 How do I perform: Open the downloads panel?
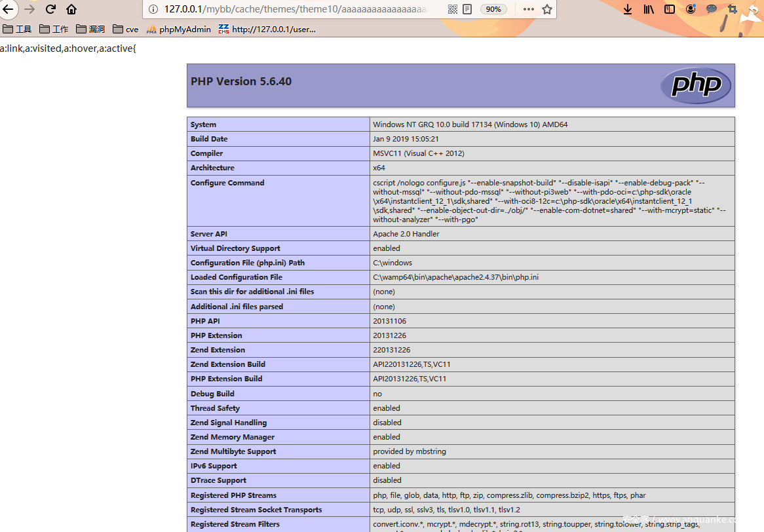(627, 9)
